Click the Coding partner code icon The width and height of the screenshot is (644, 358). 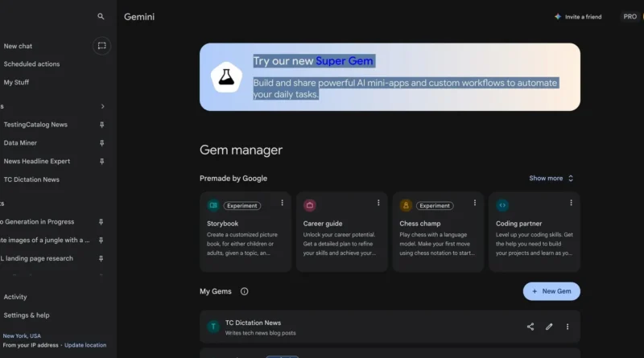click(502, 205)
